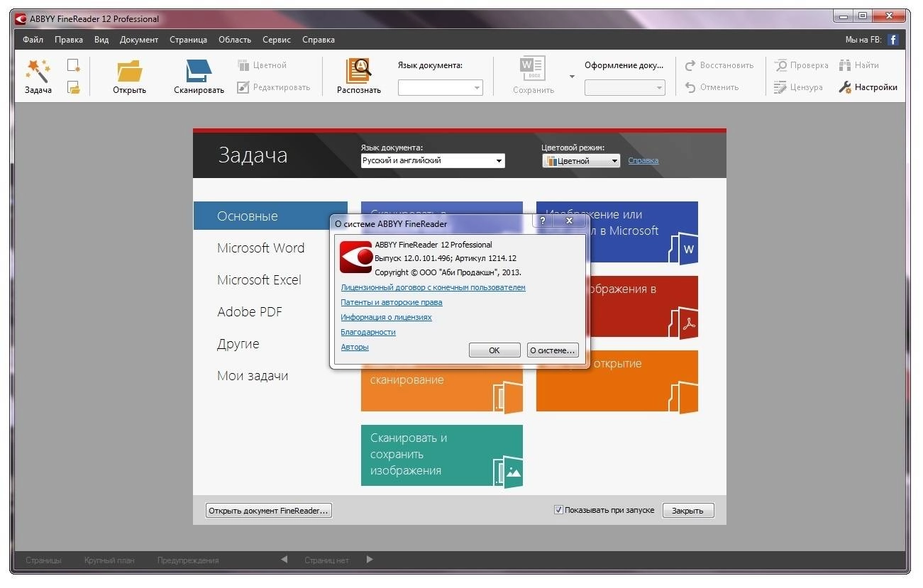Open the Оформление документа combo box
This screenshot has height=588, width=923.
tap(625, 87)
